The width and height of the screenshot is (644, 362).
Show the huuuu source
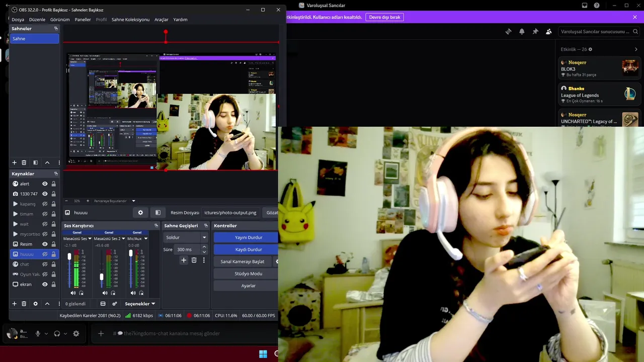click(x=45, y=254)
